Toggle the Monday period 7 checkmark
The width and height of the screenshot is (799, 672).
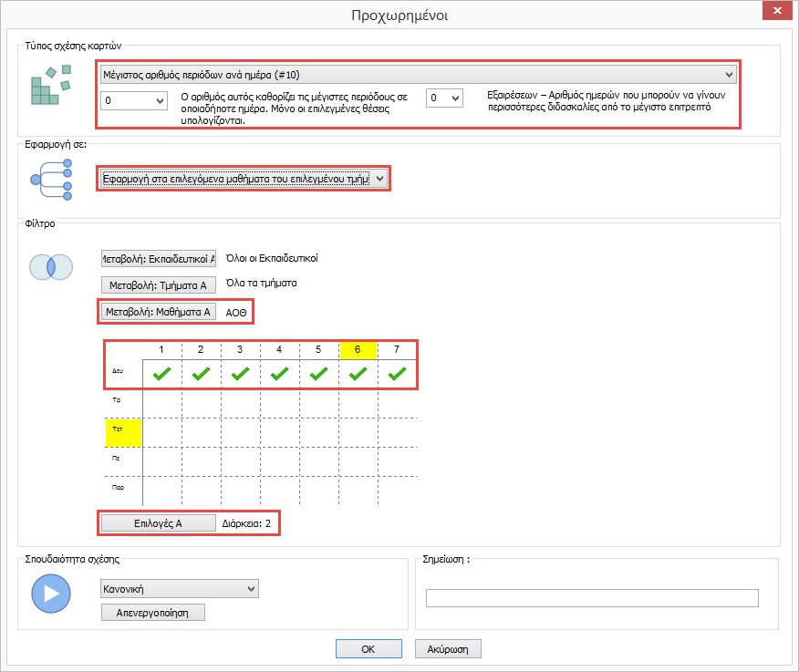point(397,373)
